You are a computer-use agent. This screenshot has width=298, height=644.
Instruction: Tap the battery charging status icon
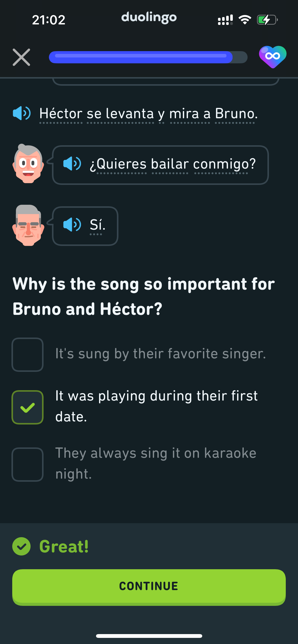click(x=267, y=20)
